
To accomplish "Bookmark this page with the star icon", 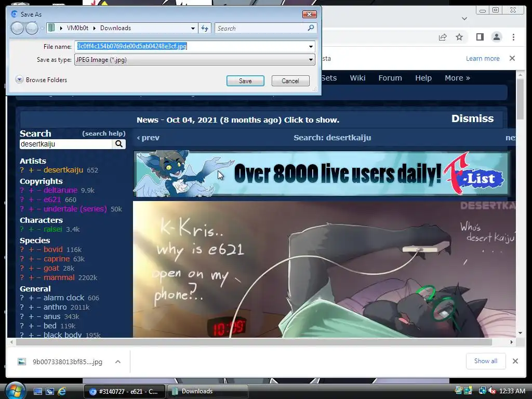I will [x=459, y=37].
